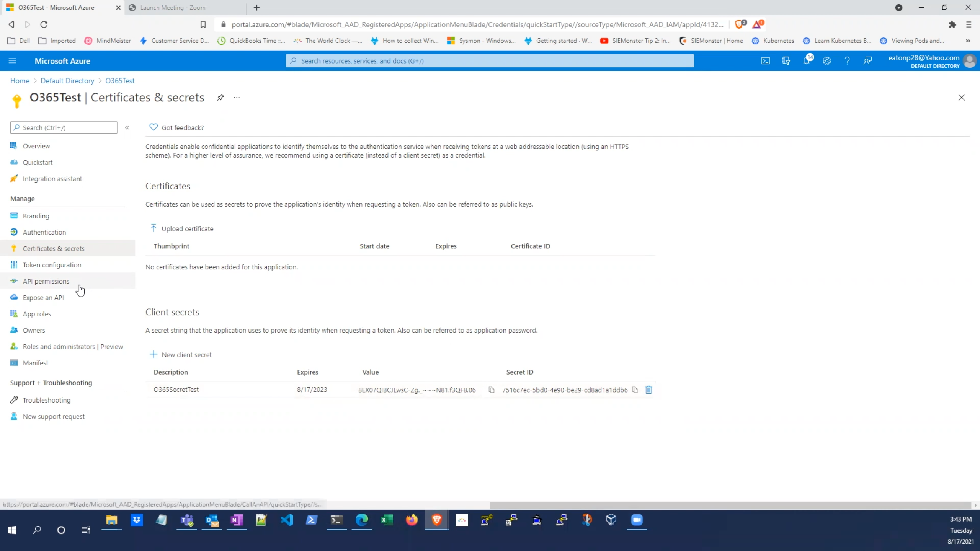This screenshot has width=980, height=551.
Task: Open Excel from the taskbar
Action: (x=387, y=520)
